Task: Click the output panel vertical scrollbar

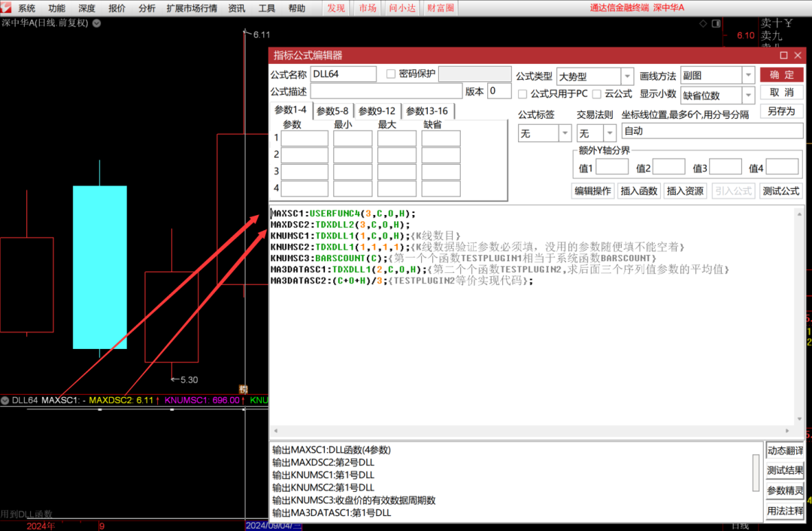Action: [x=756, y=472]
